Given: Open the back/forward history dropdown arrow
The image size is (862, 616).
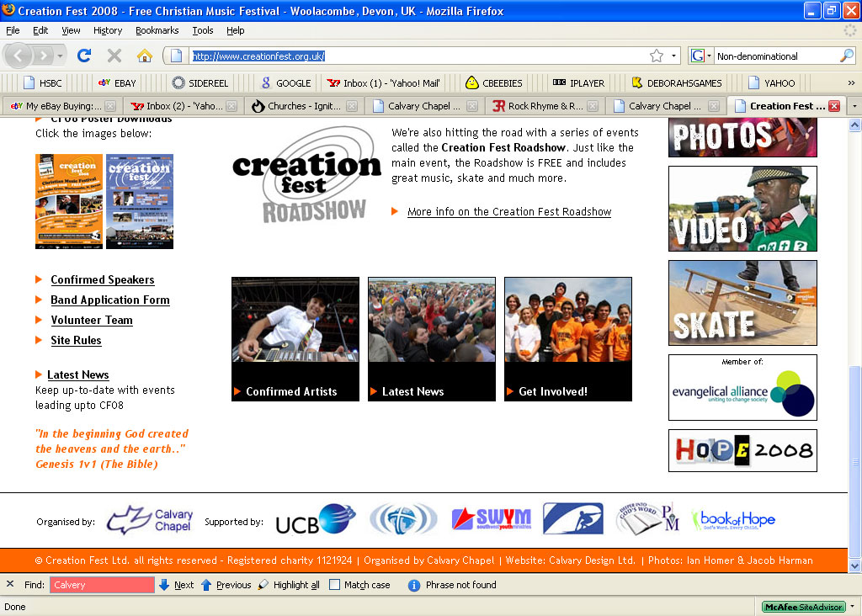Looking at the screenshot, I should [x=60, y=56].
